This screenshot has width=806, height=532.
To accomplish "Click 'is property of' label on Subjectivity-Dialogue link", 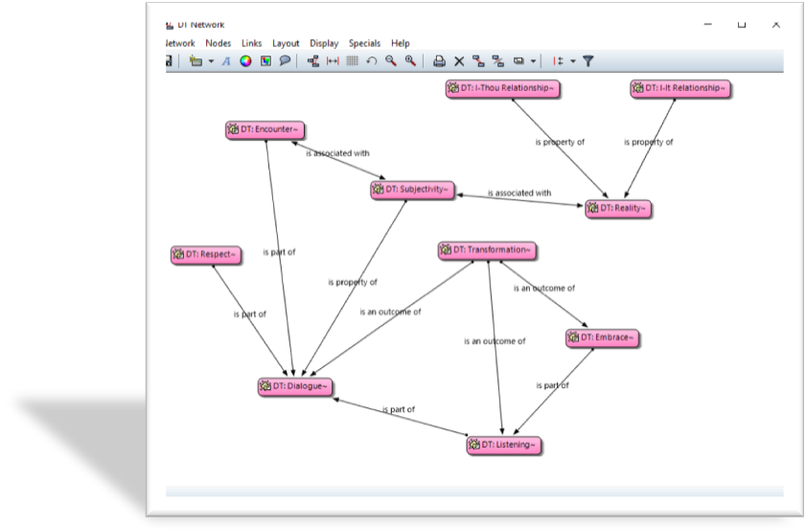I will point(353,282).
